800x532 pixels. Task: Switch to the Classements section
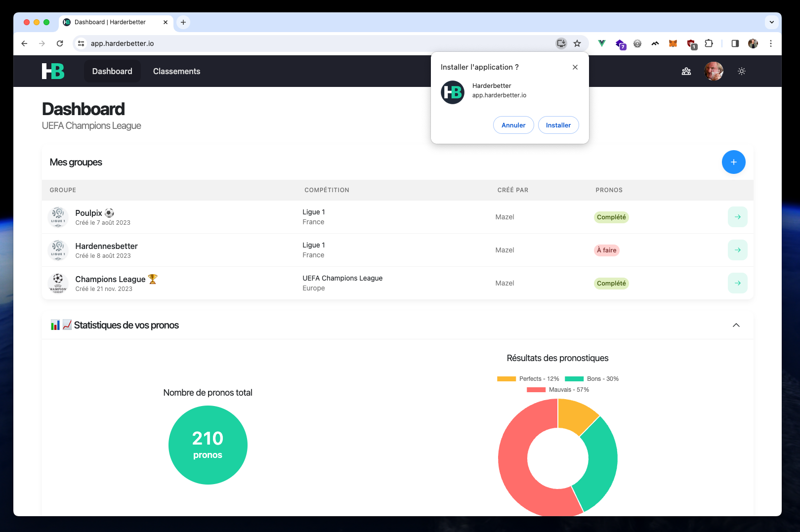click(x=176, y=71)
